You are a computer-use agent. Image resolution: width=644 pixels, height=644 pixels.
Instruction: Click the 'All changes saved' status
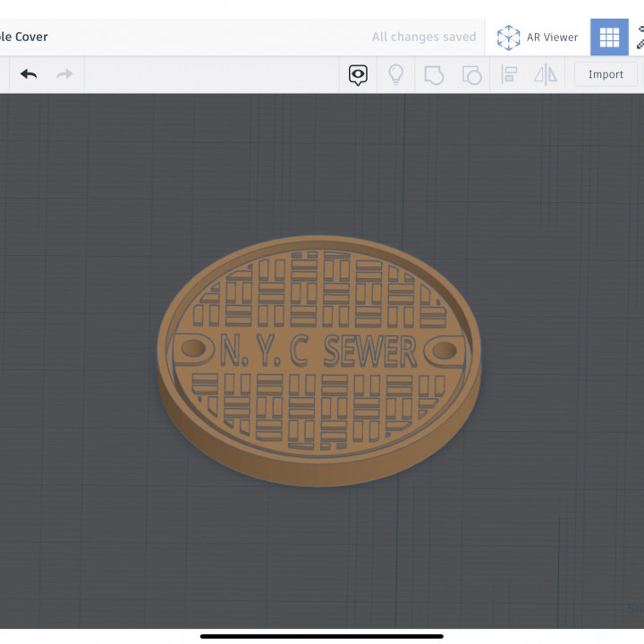point(424,37)
